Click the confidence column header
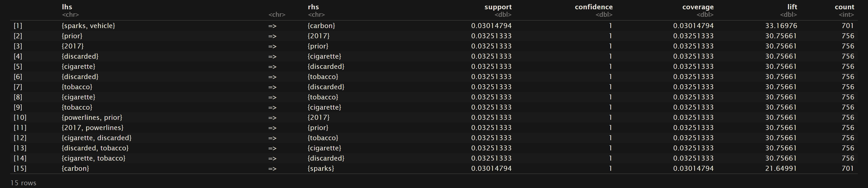Image resolution: width=868 pixels, height=188 pixels. point(593,7)
